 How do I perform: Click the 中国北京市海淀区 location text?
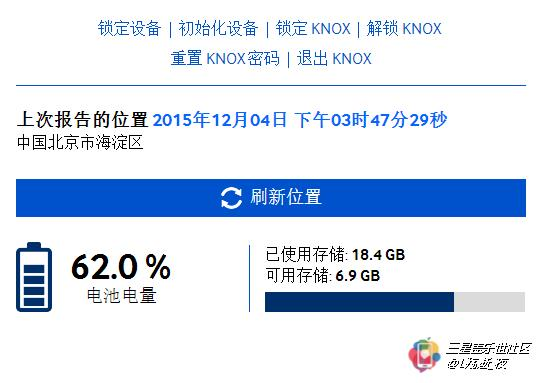(x=80, y=143)
